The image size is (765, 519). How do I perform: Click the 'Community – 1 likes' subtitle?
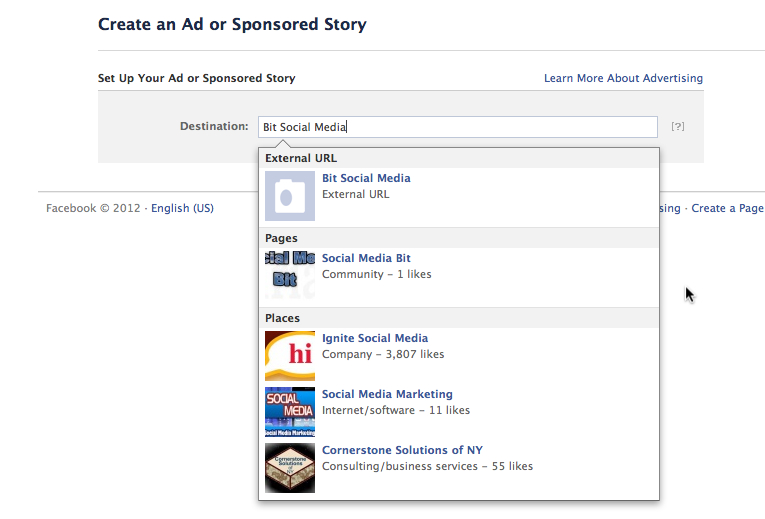pos(377,274)
